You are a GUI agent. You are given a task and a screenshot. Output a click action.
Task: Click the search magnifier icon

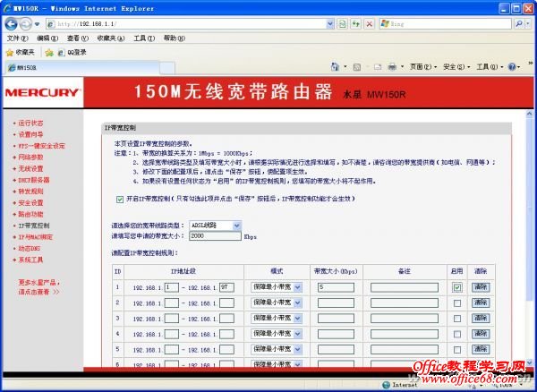pos(519,24)
